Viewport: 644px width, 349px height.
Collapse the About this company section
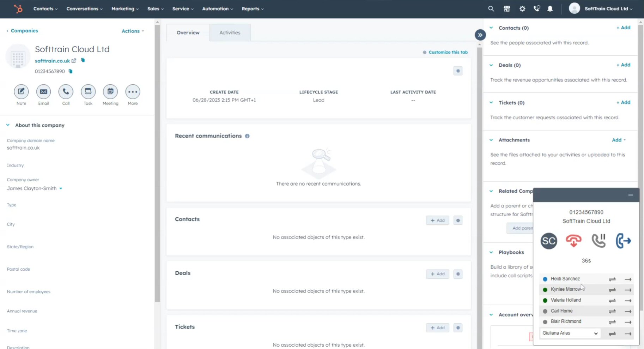8,125
